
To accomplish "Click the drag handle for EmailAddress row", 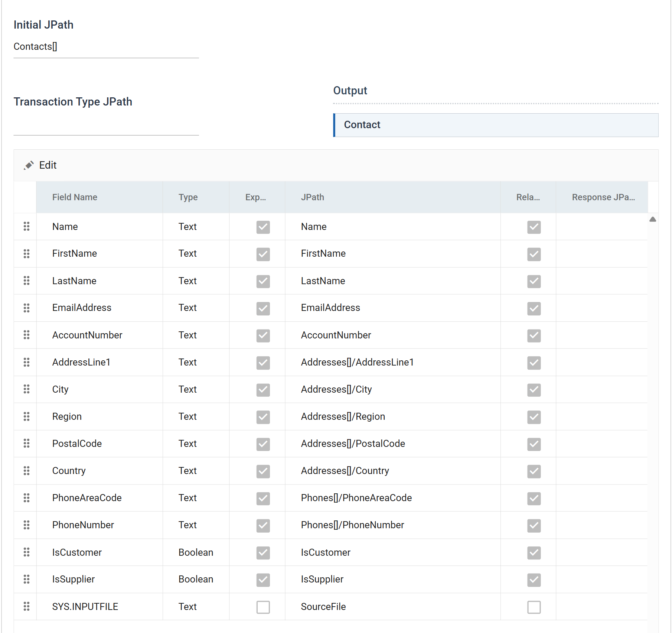I will pos(26,308).
